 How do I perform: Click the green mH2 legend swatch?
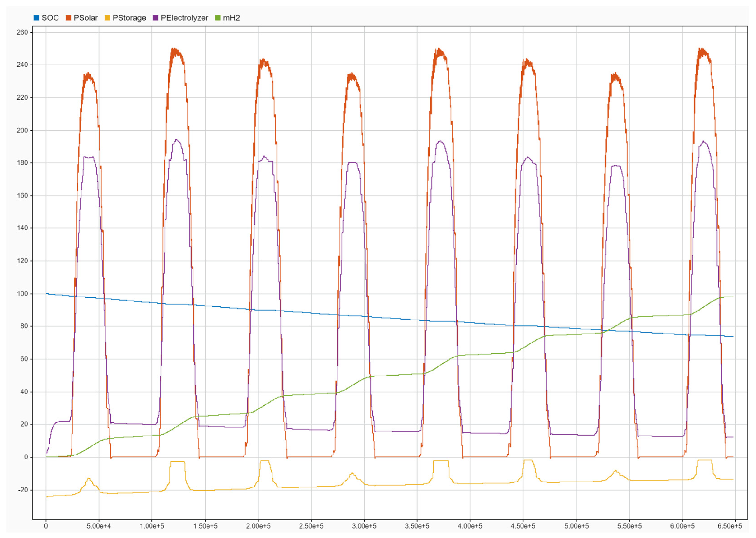(218, 18)
